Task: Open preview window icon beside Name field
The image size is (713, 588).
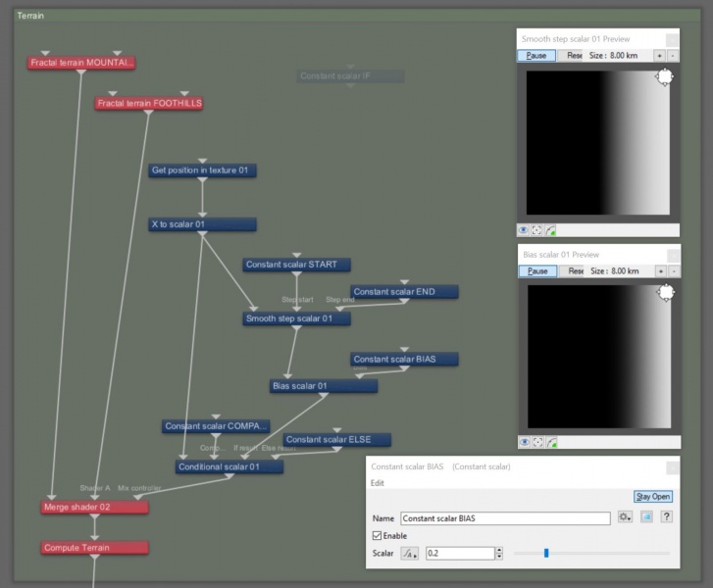Action: pos(646,516)
